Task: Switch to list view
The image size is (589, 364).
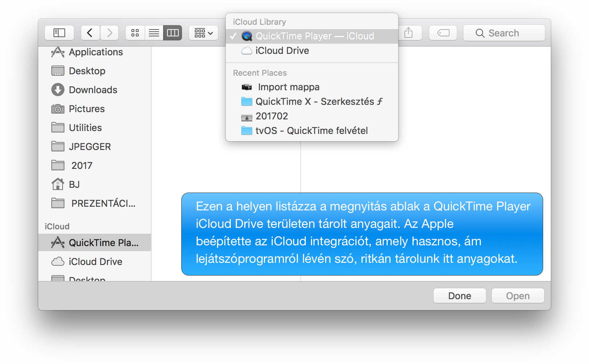Action: click(154, 33)
